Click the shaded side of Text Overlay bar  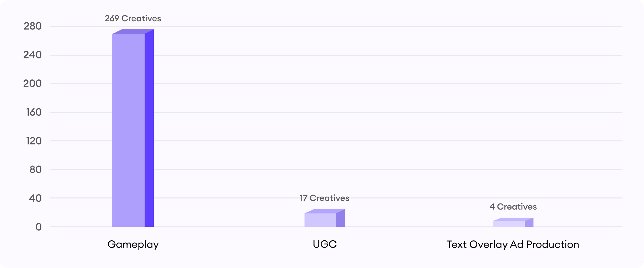[529, 222]
